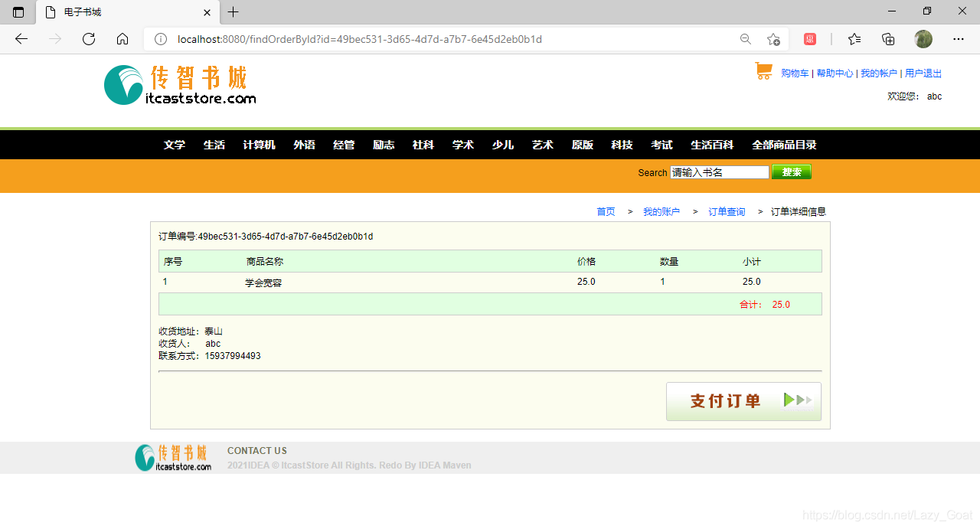Image resolution: width=980 pixels, height=529 pixels.
Task: Open the Collections icon in the browser toolbar
Action: [x=888, y=39]
